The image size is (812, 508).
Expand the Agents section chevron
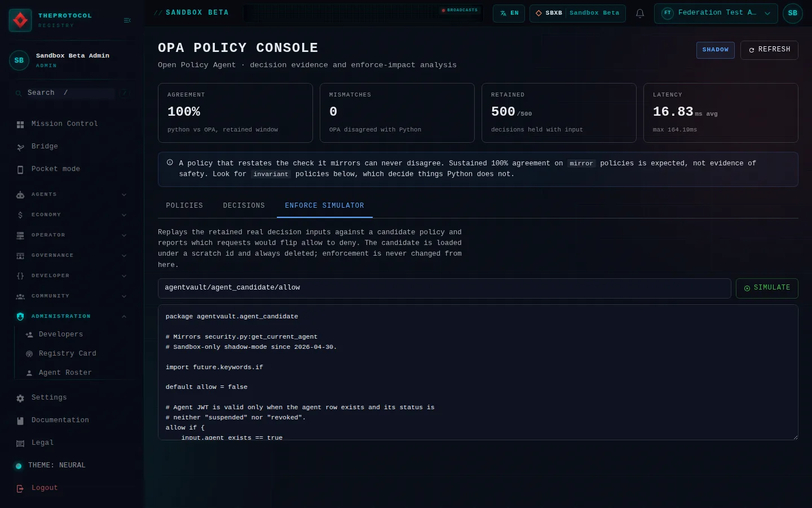[x=124, y=195]
